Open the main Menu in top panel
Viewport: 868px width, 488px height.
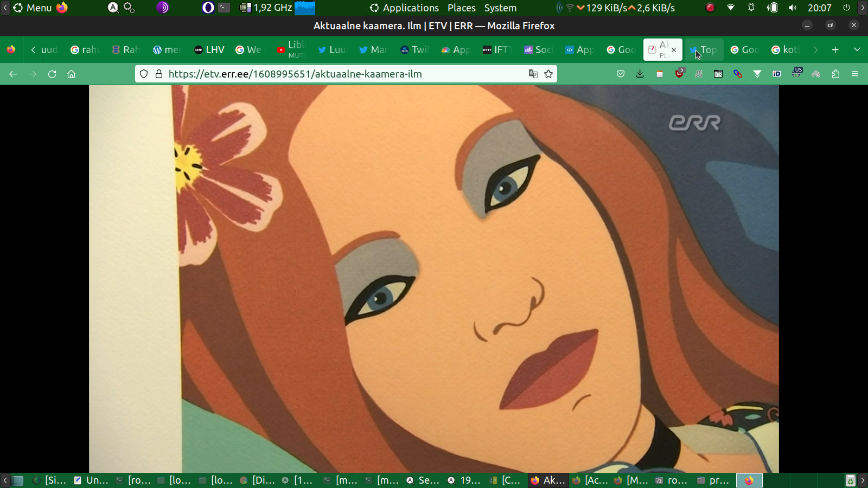click(33, 8)
